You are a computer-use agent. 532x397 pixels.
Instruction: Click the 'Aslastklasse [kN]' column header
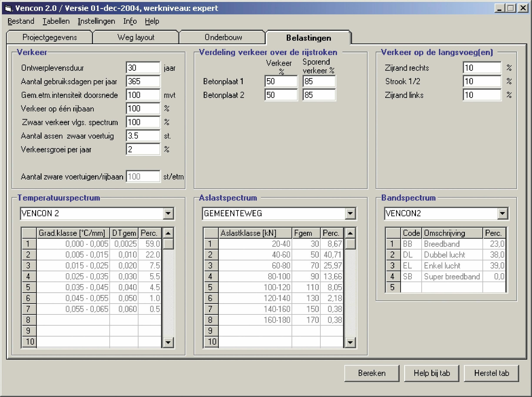(x=255, y=233)
